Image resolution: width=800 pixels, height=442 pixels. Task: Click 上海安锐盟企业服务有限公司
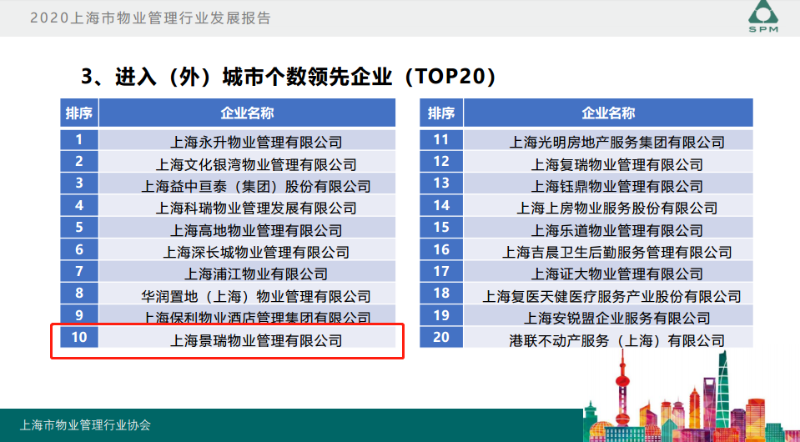(x=616, y=318)
